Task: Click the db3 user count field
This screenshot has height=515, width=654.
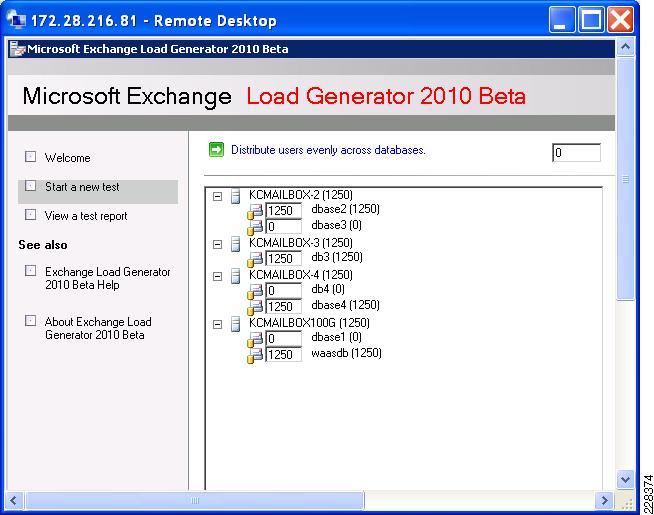Action: click(x=284, y=259)
